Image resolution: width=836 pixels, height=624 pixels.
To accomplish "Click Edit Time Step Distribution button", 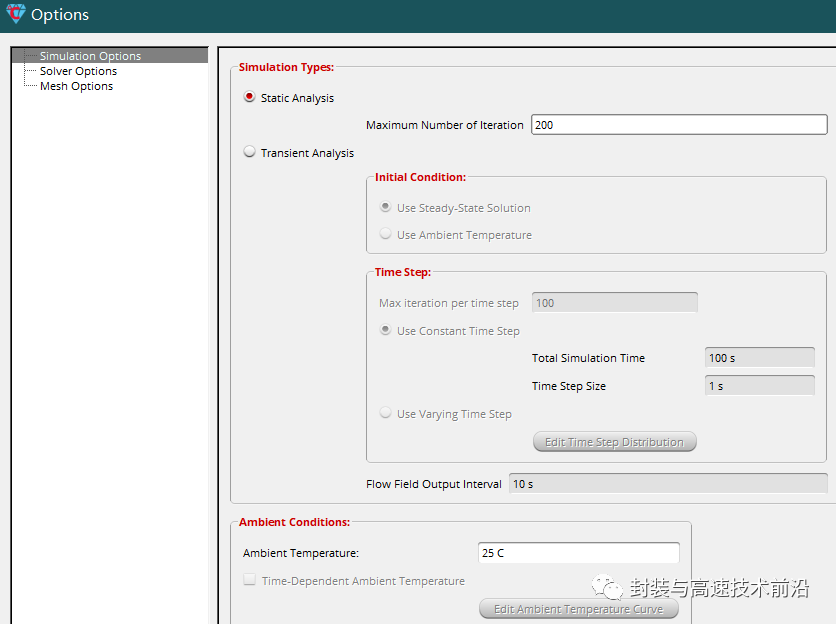I will click(x=614, y=442).
